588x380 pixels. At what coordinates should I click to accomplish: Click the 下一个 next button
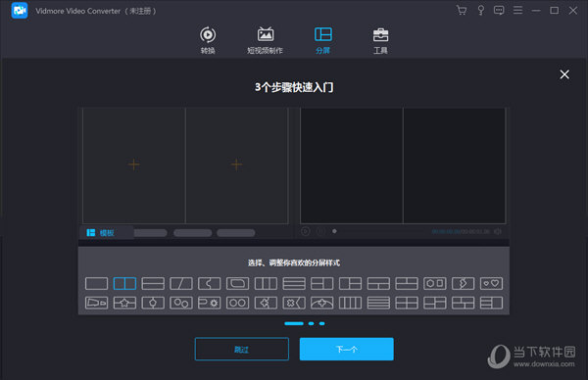coord(347,350)
